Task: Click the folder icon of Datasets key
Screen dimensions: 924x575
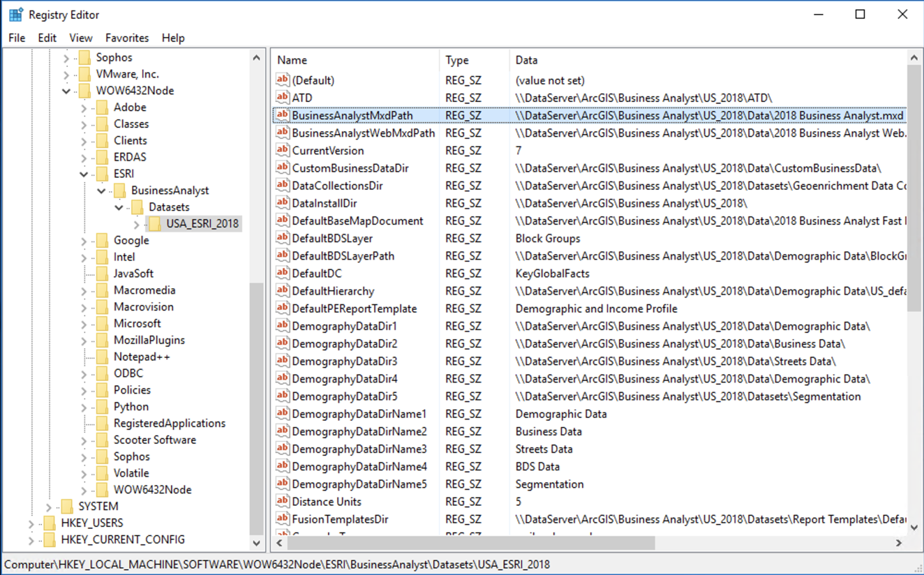Action: point(137,207)
